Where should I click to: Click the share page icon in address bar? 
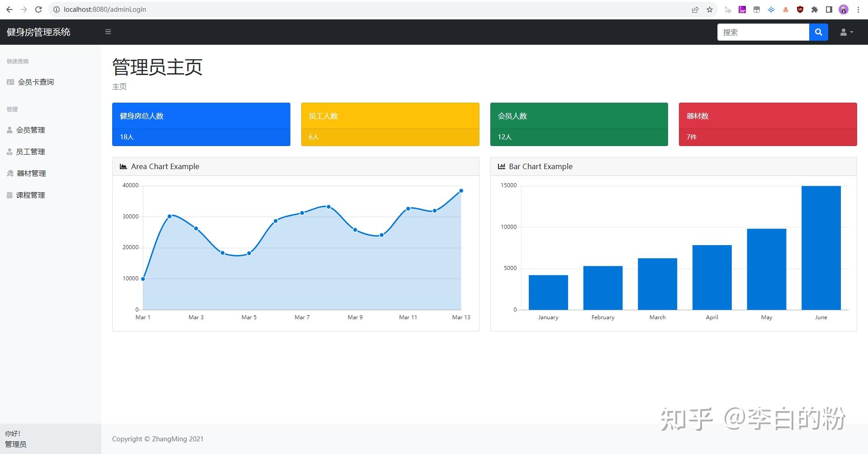pos(695,9)
